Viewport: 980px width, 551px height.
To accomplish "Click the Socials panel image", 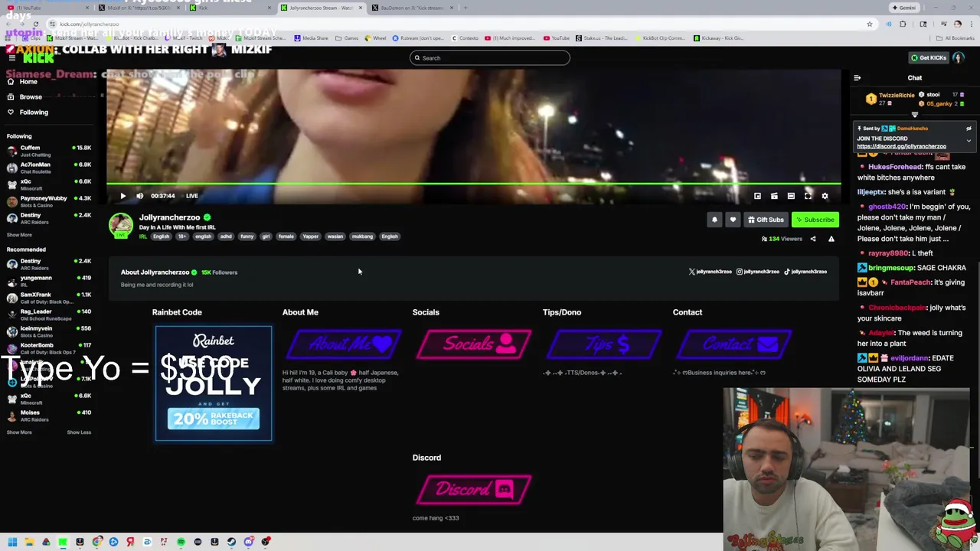I will [474, 344].
